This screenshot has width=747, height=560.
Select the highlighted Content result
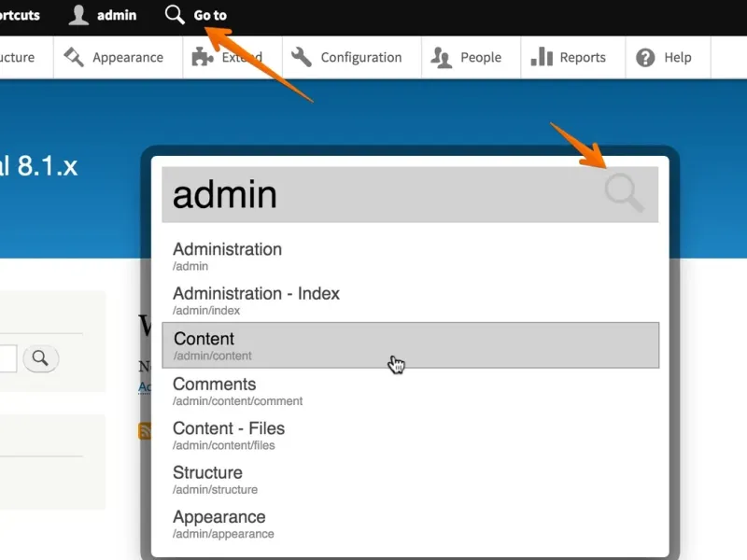(410, 345)
